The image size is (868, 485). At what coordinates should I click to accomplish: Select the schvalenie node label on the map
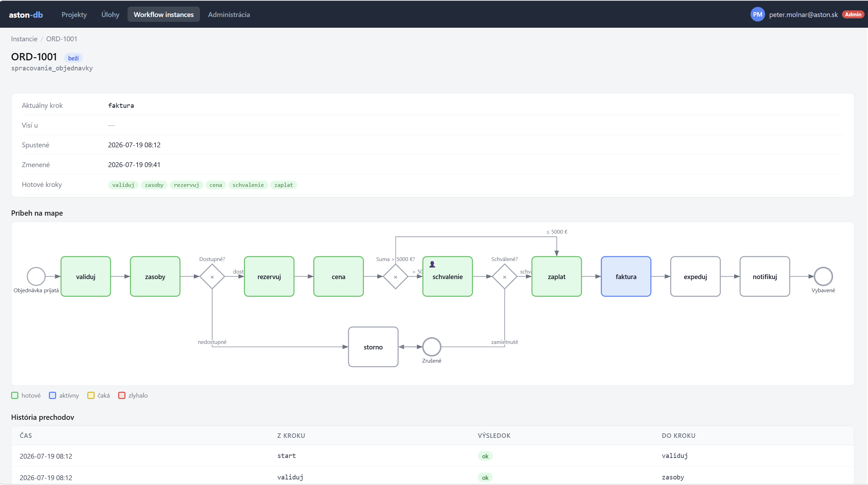tap(447, 277)
